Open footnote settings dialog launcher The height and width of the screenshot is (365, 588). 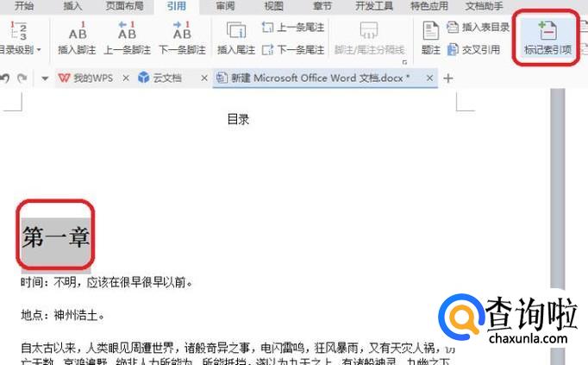click(404, 62)
